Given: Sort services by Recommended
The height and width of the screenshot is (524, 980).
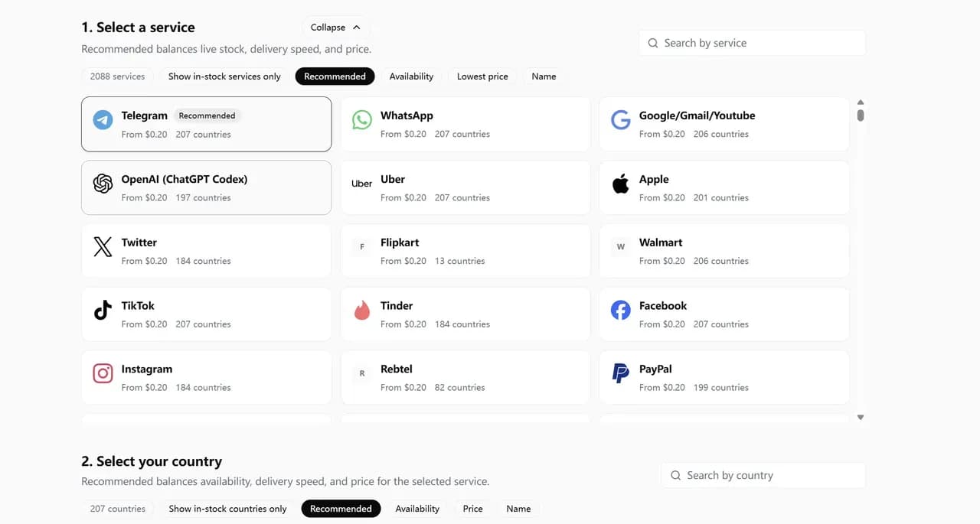Looking at the screenshot, I should [335, 76].
